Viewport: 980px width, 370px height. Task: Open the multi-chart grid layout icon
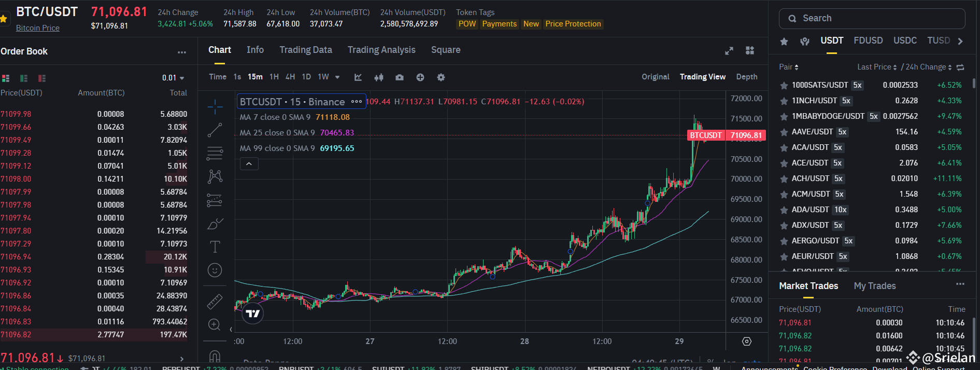tap(750, 50)
